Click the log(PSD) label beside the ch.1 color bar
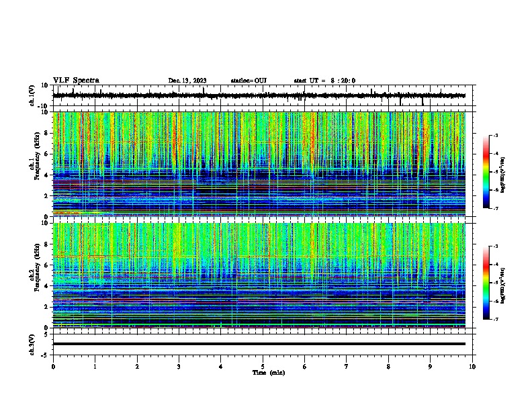 pos(503,175)
